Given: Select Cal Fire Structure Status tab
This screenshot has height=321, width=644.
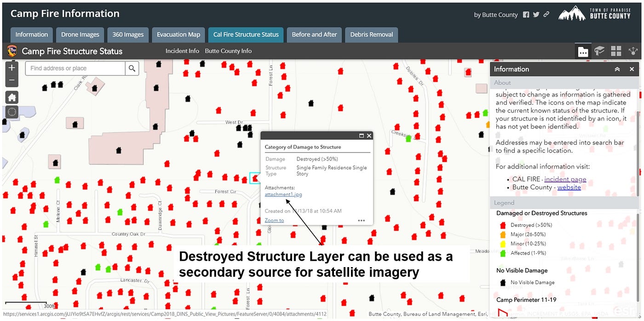Looking at the screenshot, I should (x=246, y=35).
